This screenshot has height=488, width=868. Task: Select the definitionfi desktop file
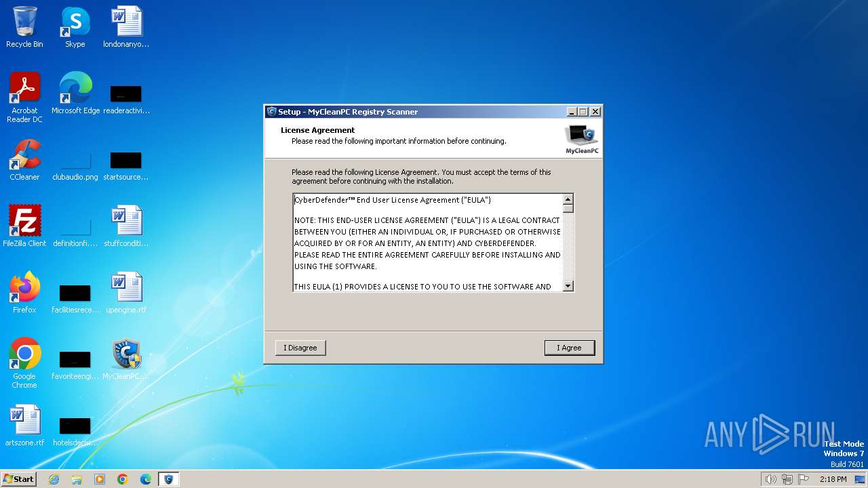75,231
